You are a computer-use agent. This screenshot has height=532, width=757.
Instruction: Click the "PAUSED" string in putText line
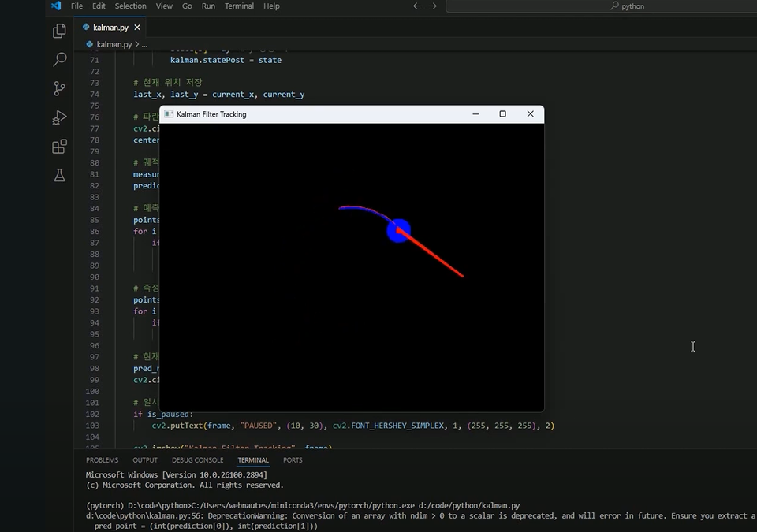[259, 426]
